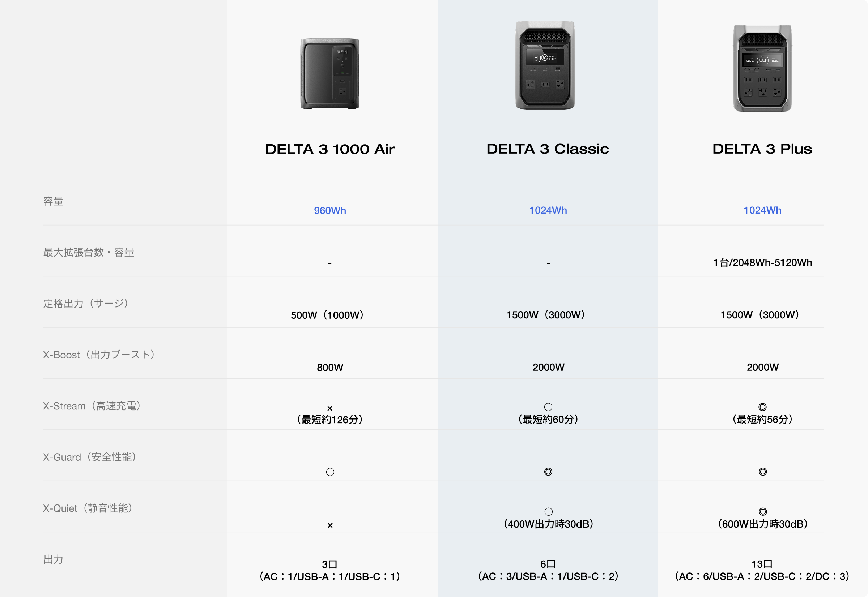
Task: Click 1024Wh under DELTA 3 Plus
Action: [x=762, y=210]
